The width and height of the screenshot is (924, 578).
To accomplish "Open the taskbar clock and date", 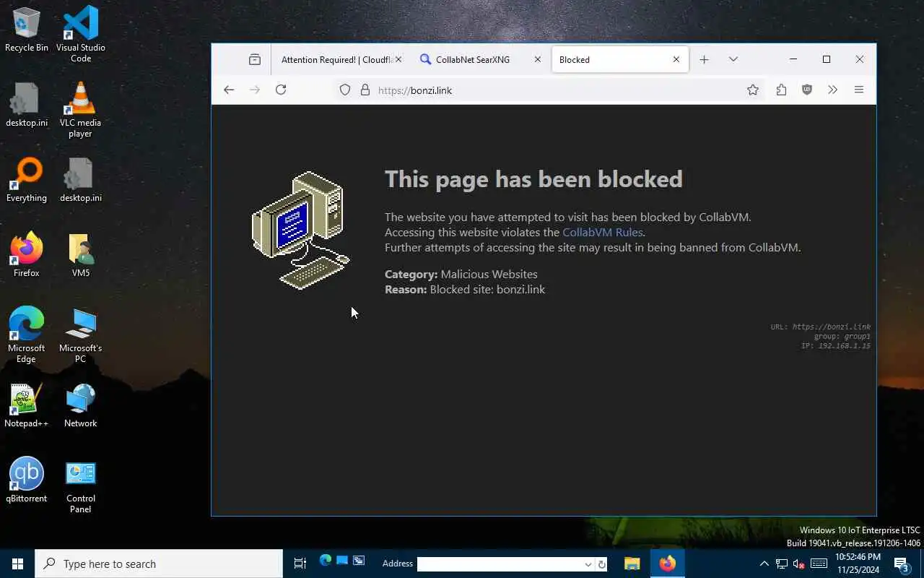I will 858,564.
